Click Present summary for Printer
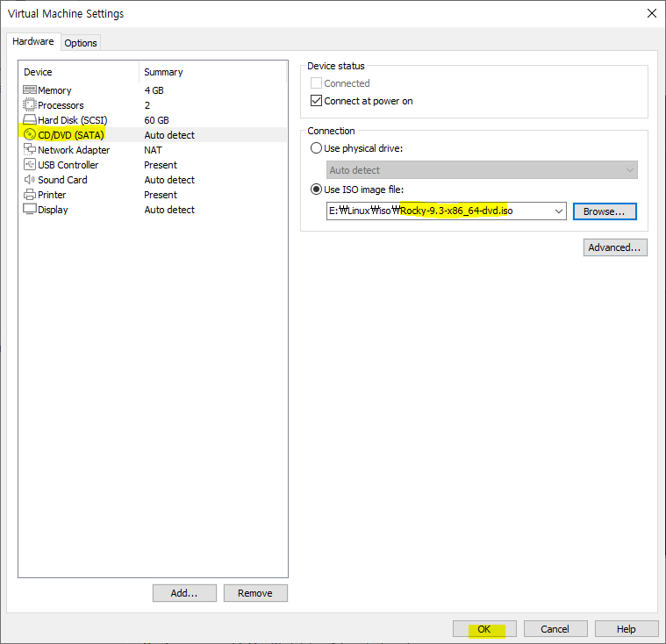 161,195
